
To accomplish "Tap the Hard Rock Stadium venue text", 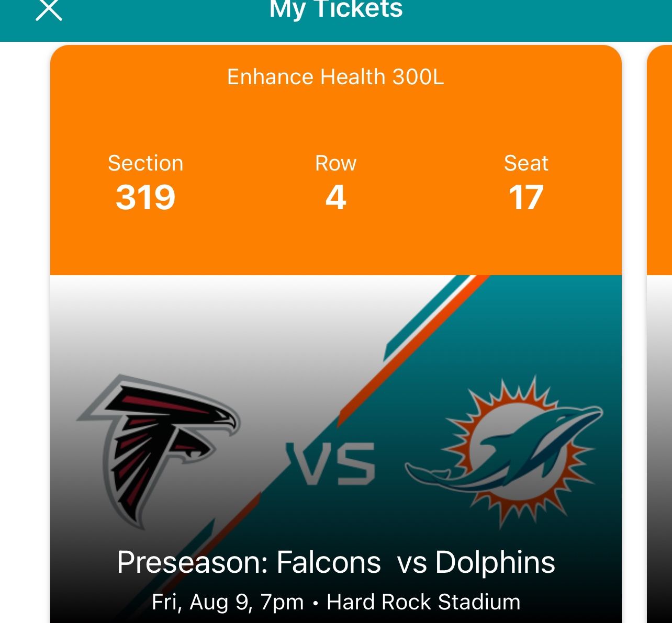I will (423, 602).
